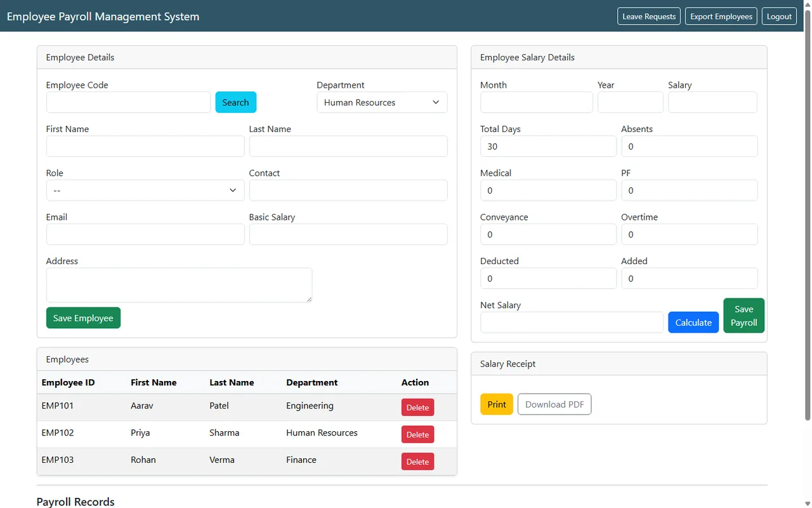Screen dimensions: 812x508
Task: Click the Last Name field
Action: pos(348,146)
